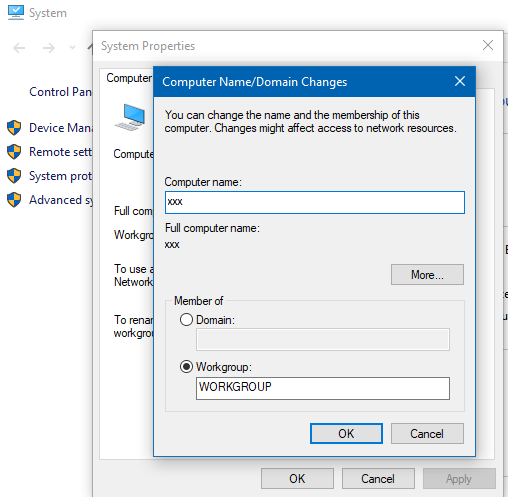The height and width of the screenshot is (497, 508).
Task: Click the System window monitor icon
Action: coord(16,12)
